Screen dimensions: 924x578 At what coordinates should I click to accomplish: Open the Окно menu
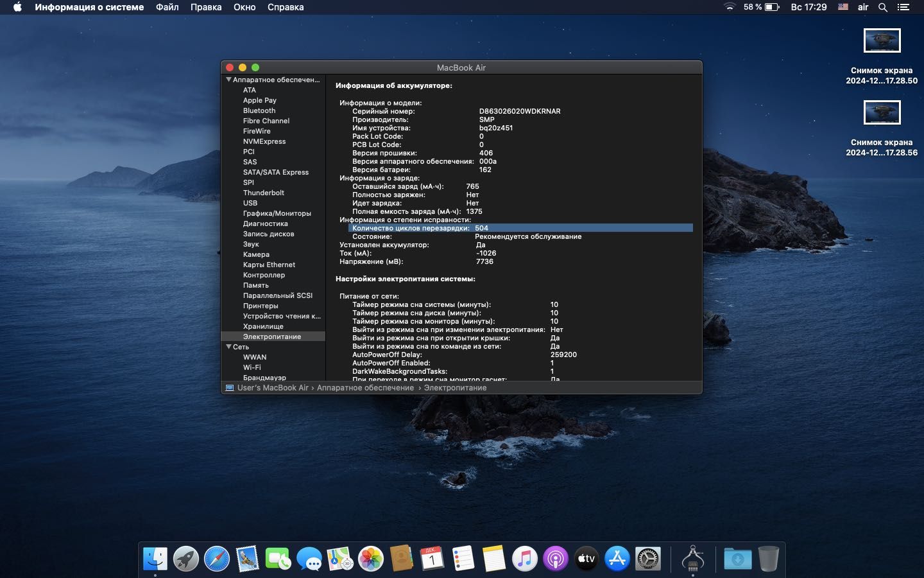click(x=244, y=7)
